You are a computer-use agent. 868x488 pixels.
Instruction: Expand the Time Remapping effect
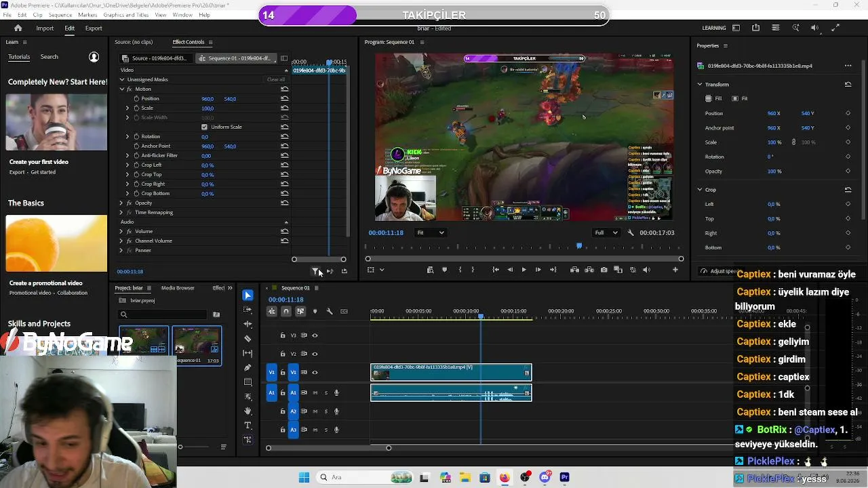point(121,213)
